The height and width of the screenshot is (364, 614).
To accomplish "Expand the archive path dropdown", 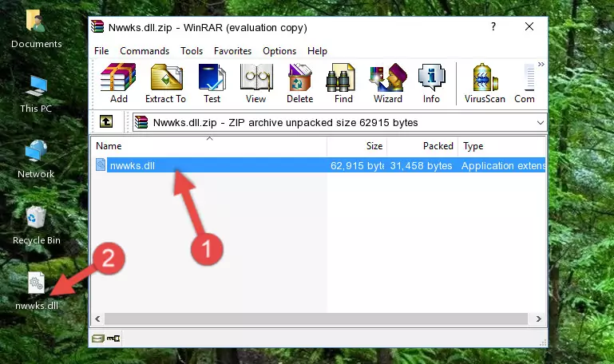I will point(541,122).
